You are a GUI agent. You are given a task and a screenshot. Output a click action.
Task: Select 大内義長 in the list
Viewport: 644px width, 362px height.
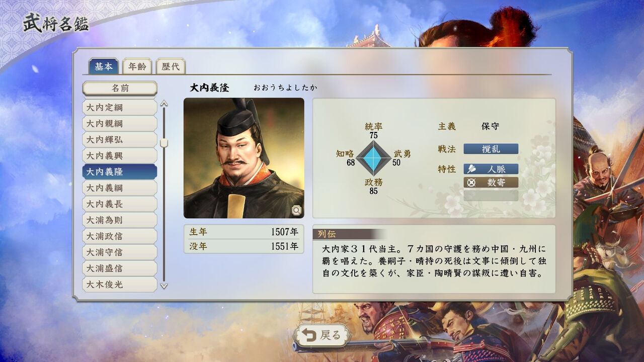point(120,204)
